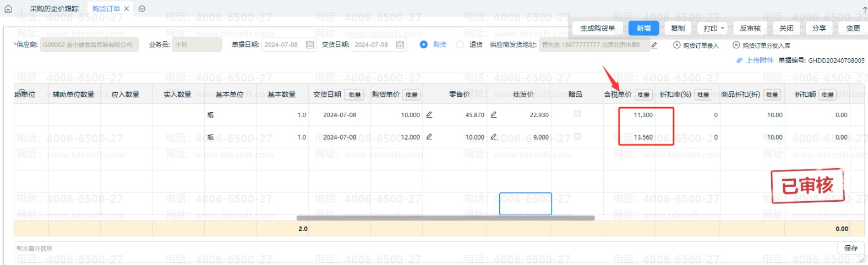Screen dimensions: 868x265
Task: Edit second row 零售价 pencil icon
Action: click(x=494, y=137)
